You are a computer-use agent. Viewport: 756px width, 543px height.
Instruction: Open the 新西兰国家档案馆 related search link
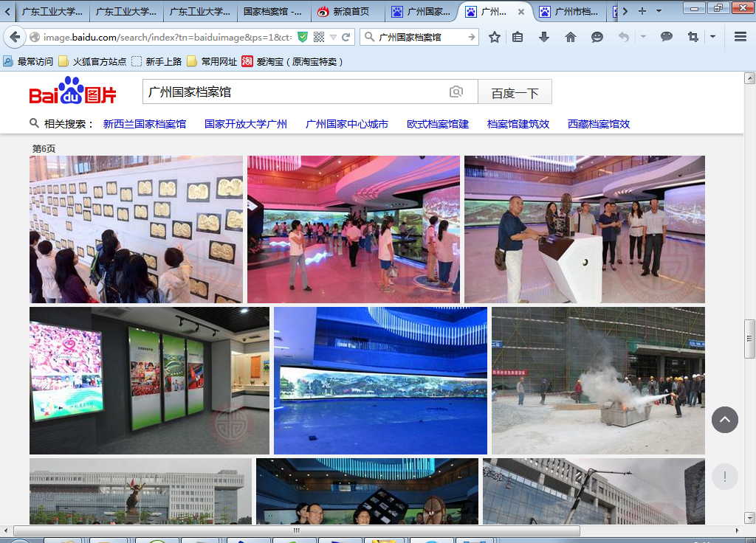[x=144, y=124]
